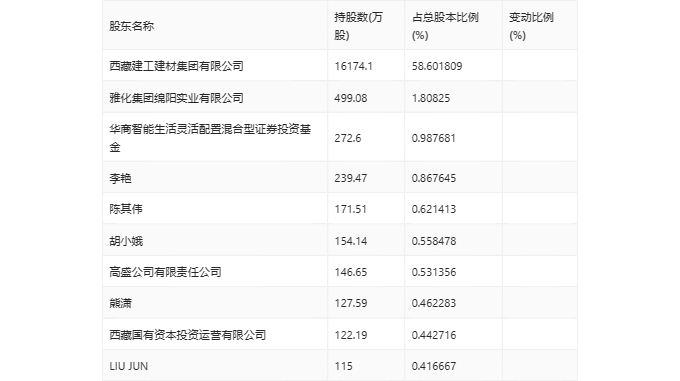Screen dimensions: 680x381
Task: Click the value 239.47
Action: pyautogui.click(x=350, y=178)
